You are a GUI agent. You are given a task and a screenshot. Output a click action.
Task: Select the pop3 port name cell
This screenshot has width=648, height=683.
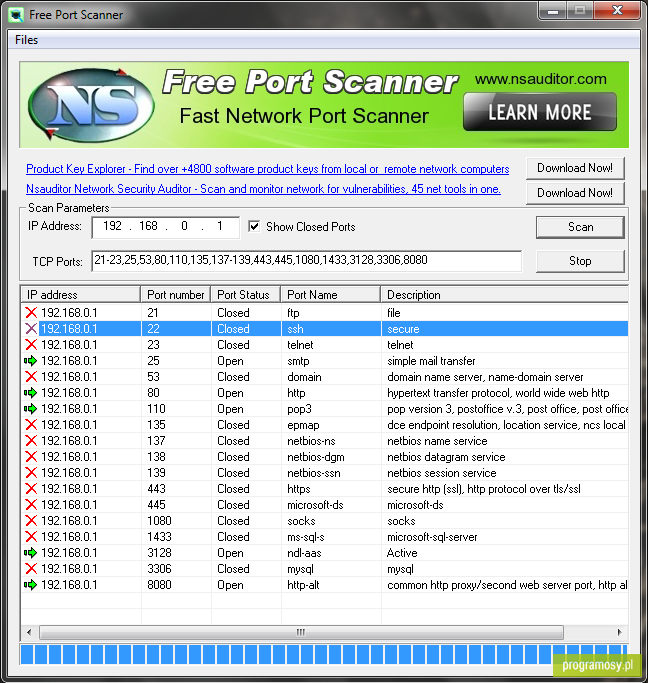click(299, 409)
